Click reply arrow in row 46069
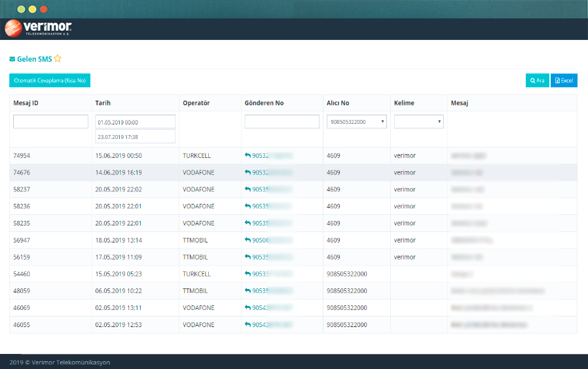This screenshot has height=369, width=588. (x=248, y=307)
